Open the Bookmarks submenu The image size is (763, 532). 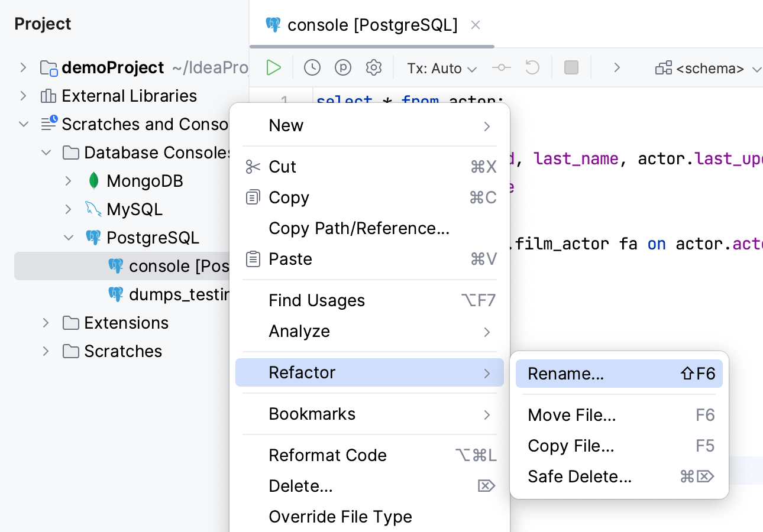(x=370, y=414)
